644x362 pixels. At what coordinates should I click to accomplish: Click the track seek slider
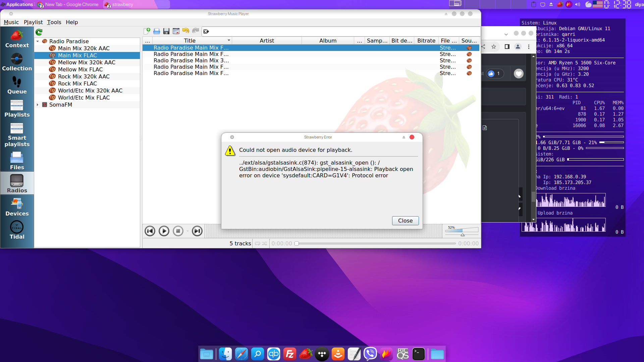(375, 244)
